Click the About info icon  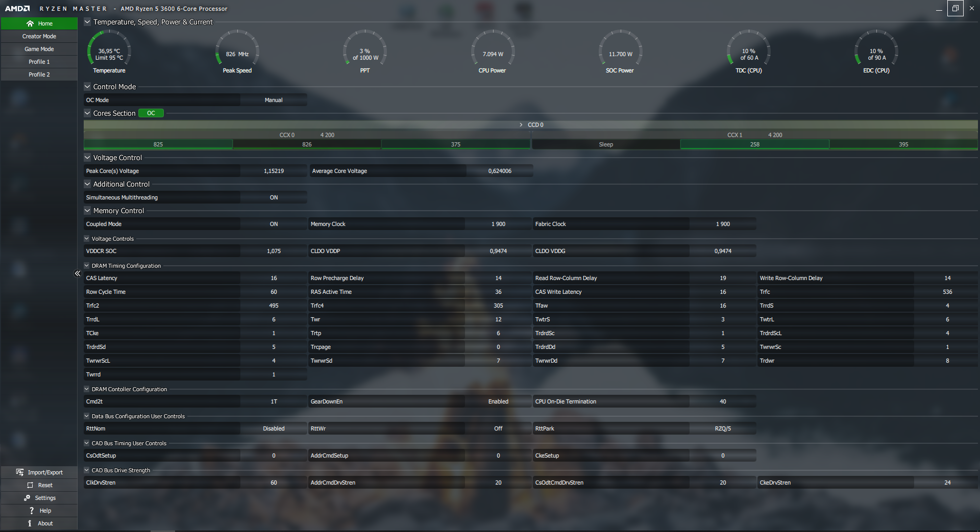click(x=30, y=523)
